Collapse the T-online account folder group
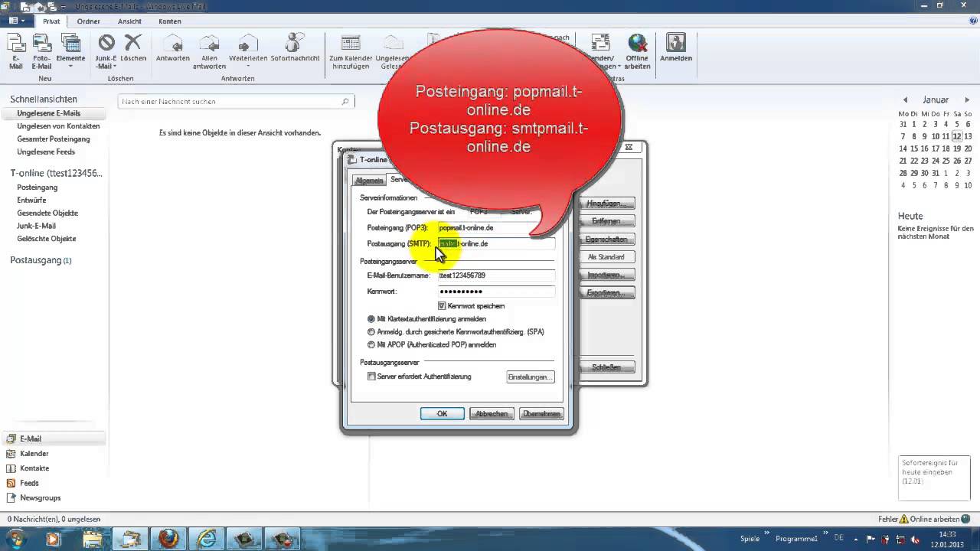Screen dimensions: 980x551 [x=56, y=174]
